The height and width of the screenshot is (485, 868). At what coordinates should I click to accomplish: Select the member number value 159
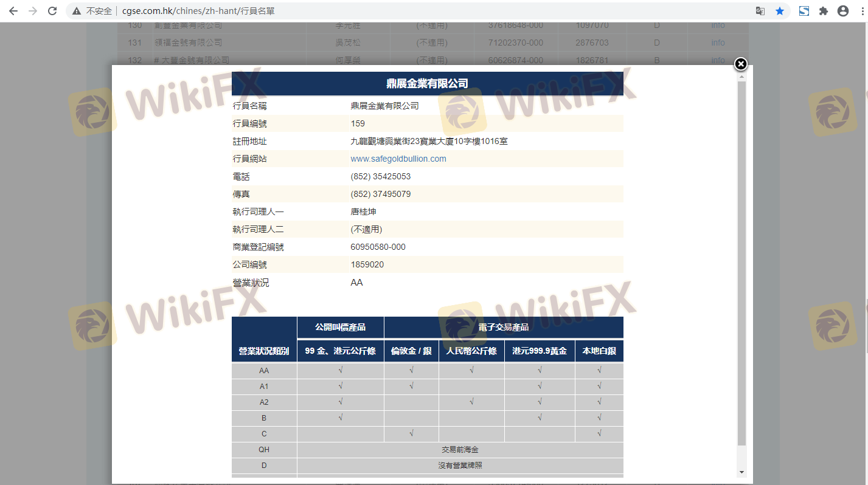(358, 123)
